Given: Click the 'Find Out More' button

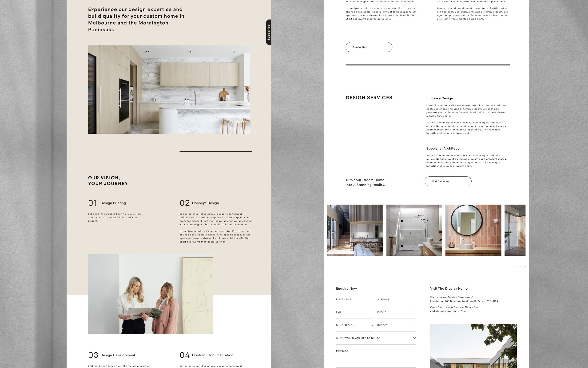Looking at the screenshot, I should (x=448, y=181).
